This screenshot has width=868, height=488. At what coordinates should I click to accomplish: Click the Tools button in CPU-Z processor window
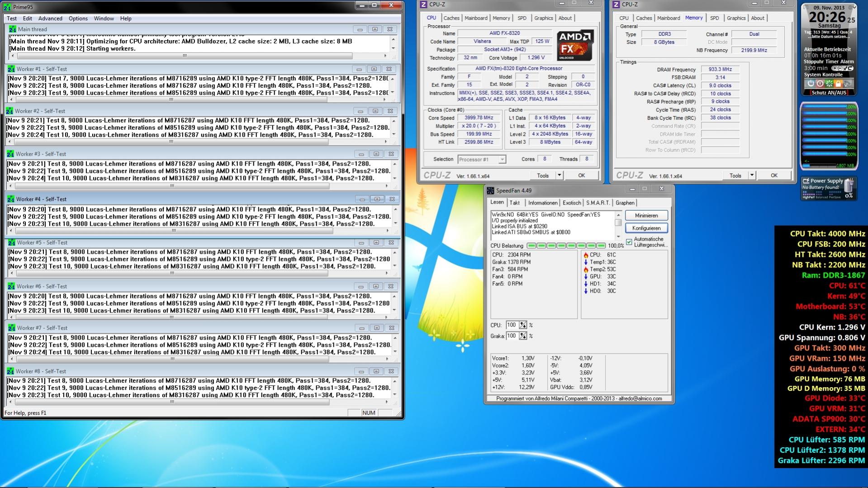click(x=543, y=175)
